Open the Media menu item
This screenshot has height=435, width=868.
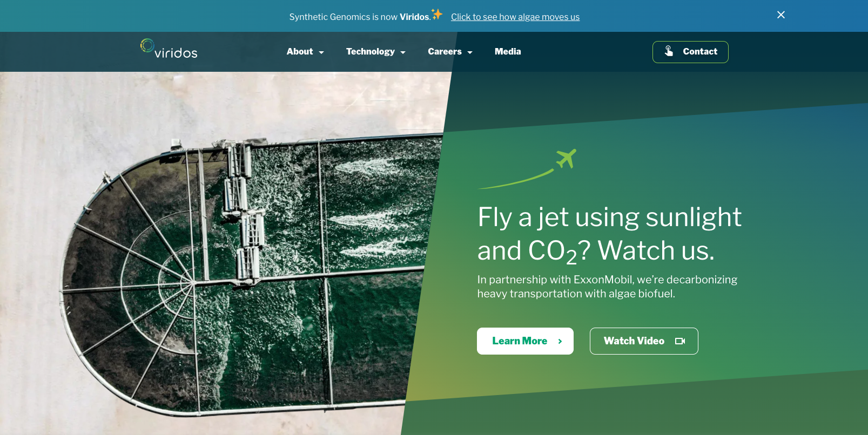pos(508,51)
